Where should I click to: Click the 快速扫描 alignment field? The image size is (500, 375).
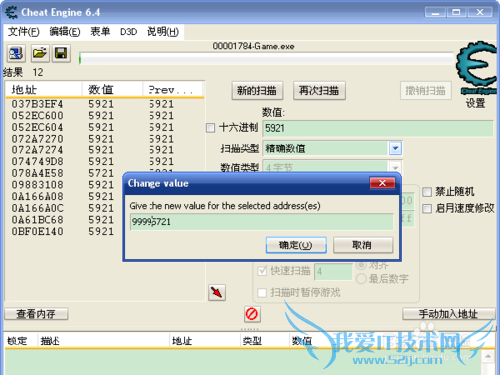333,271
